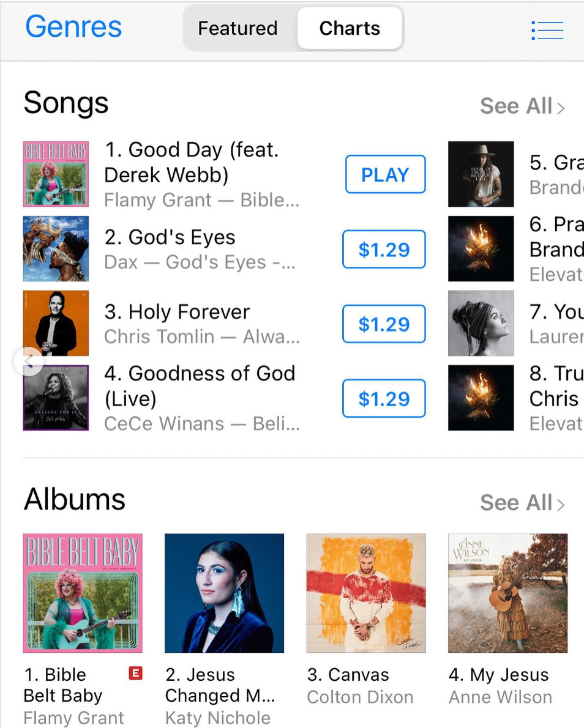
Task: Select the Charts tab
Action: (350, 28)
